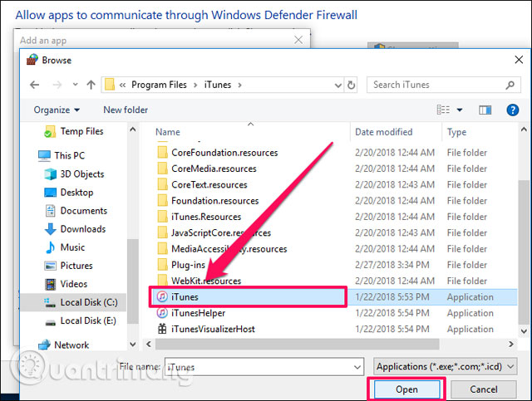The height and width of the screenshot is (401, 532).
Task: Click iTunes in address breadcrumb
Action: 218,85
